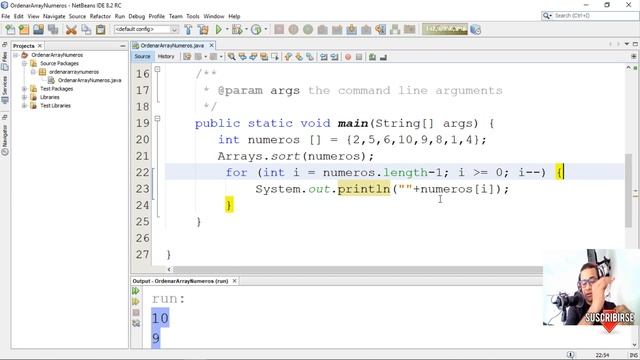Click the Build Project hammer icon

point(188,29)
